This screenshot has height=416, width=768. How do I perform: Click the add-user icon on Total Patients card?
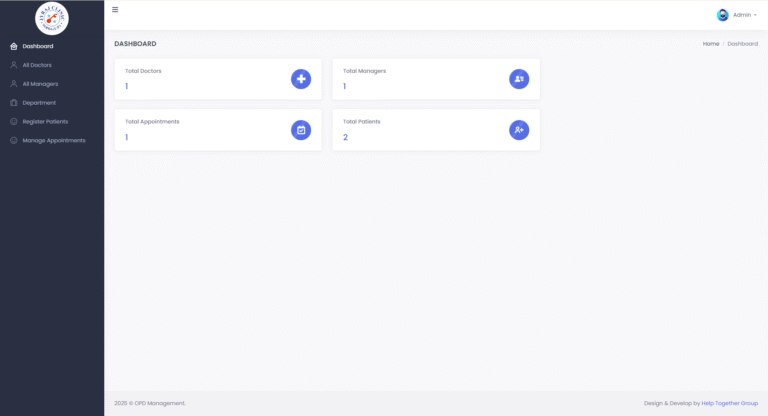click(x=519, y=130)
